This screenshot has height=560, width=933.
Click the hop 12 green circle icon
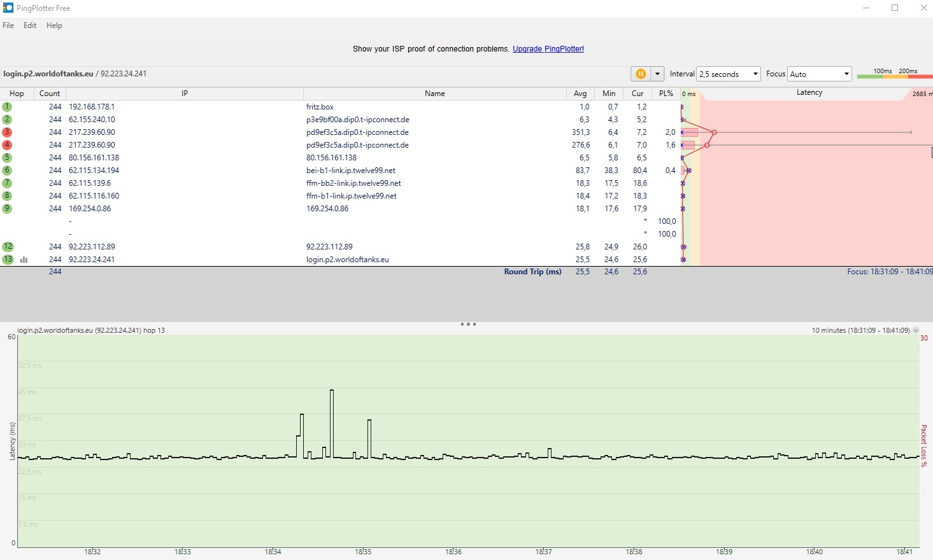coord(8,247)
